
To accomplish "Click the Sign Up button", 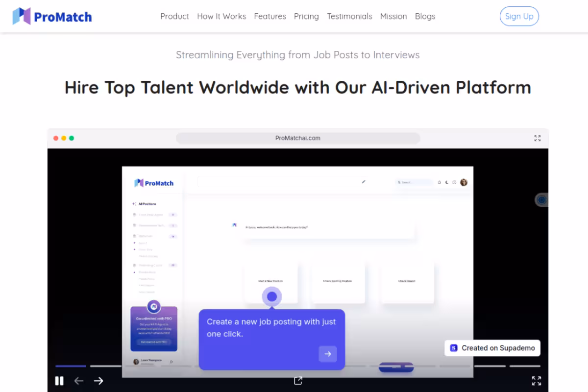I will tap(519, 16).
